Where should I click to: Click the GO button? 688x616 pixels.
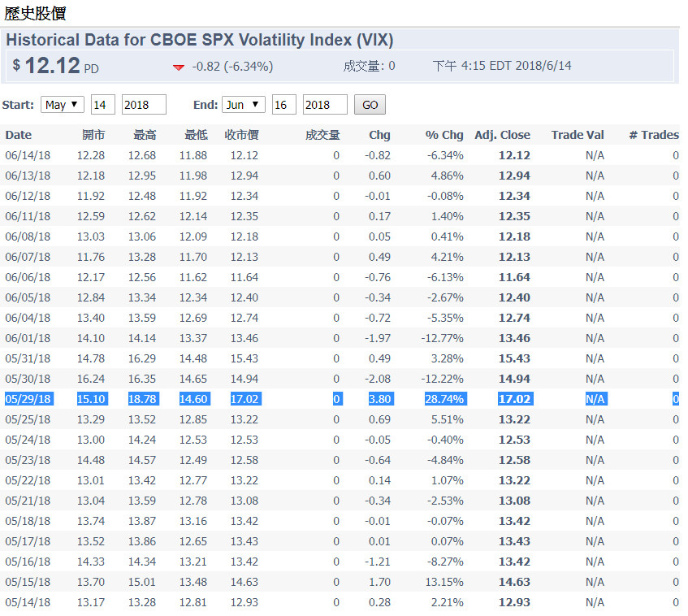pyautogui.click(x=370, y=105)
